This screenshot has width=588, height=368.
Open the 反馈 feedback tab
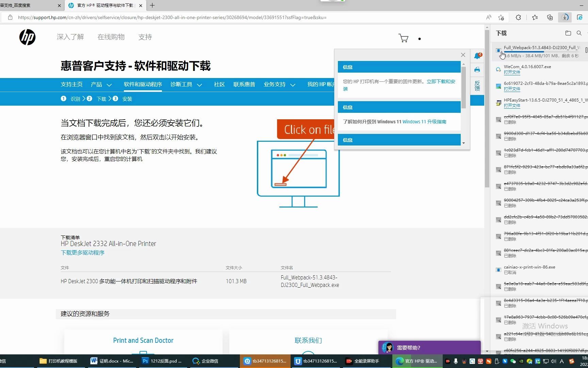point(477,86)
